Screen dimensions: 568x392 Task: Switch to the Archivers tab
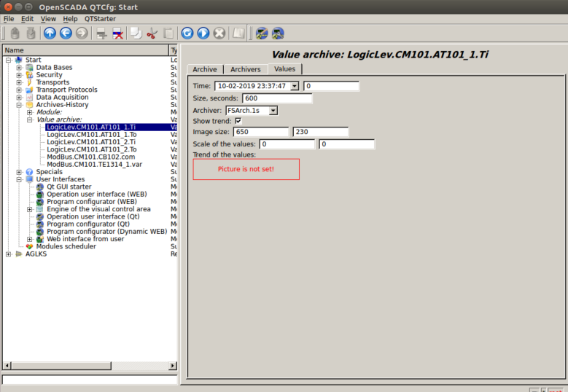245,69
